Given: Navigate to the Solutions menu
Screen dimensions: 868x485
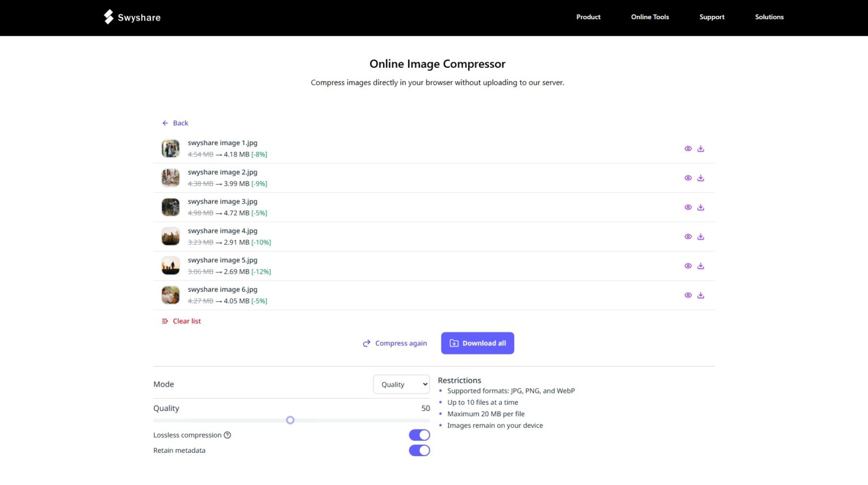Looking at the screenshot, I should (769, 17).
